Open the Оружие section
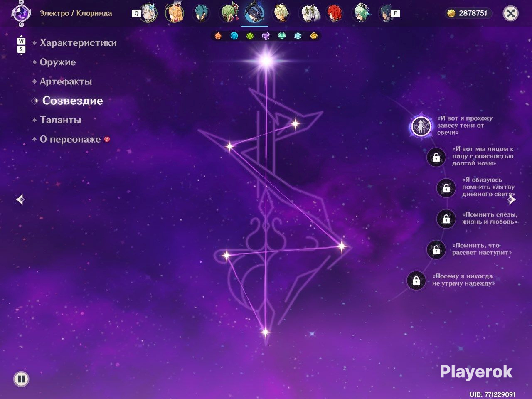The height and width of the screenshot is (399, 532). (58, 62)
